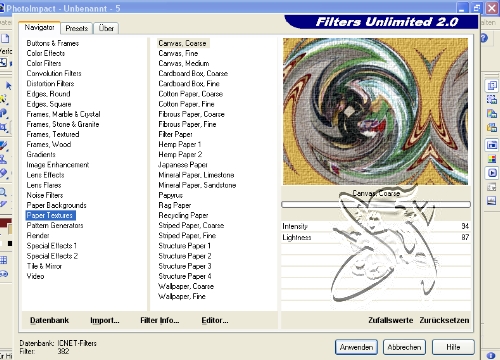Select Recycling Paper filter

pyautogui.click(x=183, y=215)
